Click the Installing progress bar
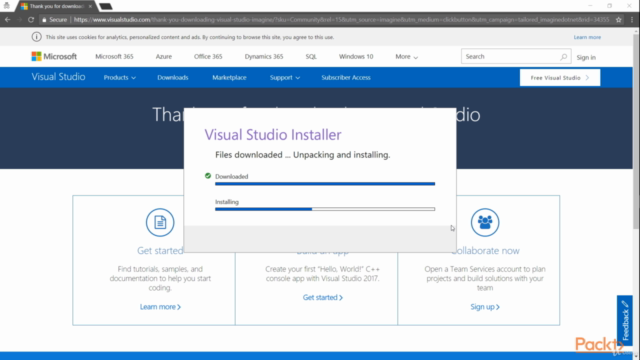This screenshot has height=360, width=640. (325, 209)
